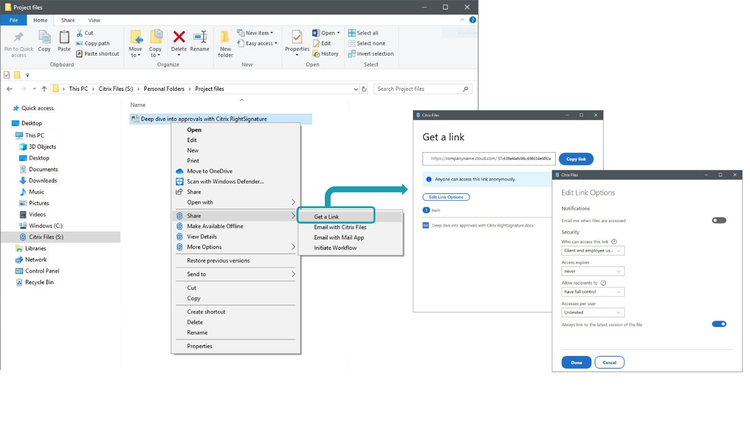Screen dimensions: 750x422
Task: Switch to the View ribbon tab
Action: [x=94, y=20]
